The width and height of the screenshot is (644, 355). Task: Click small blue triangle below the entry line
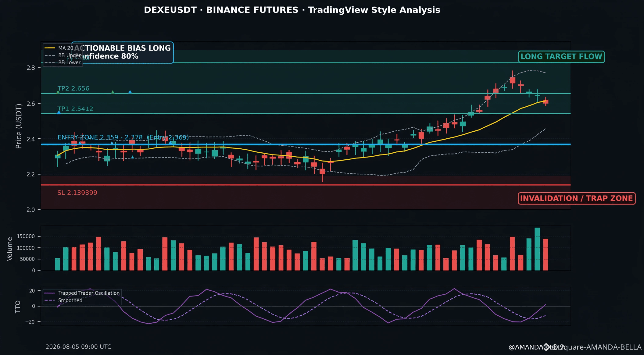coord(132,157)
